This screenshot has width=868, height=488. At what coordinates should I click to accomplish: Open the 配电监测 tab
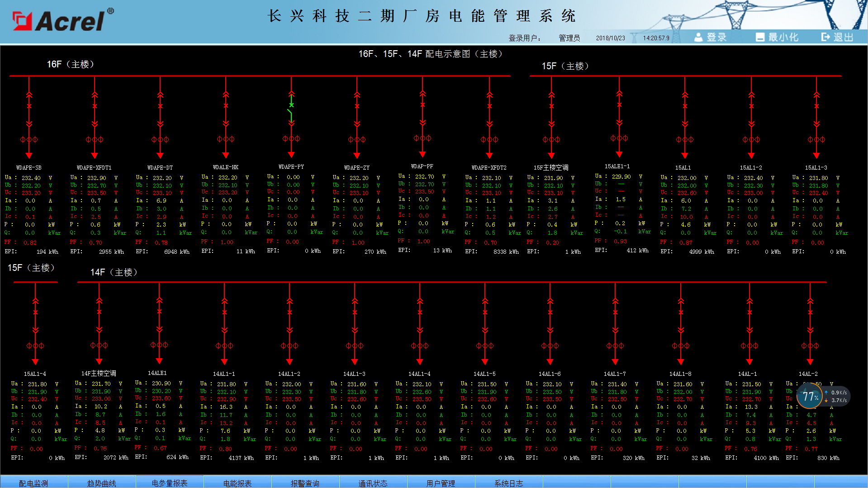(33, 483)
